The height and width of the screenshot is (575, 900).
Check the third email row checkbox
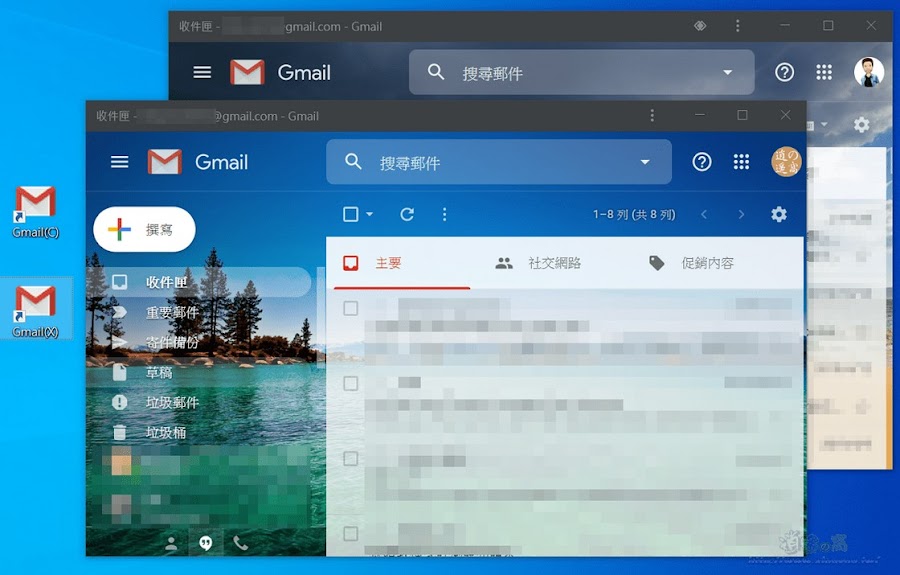[x=350, y=459]
